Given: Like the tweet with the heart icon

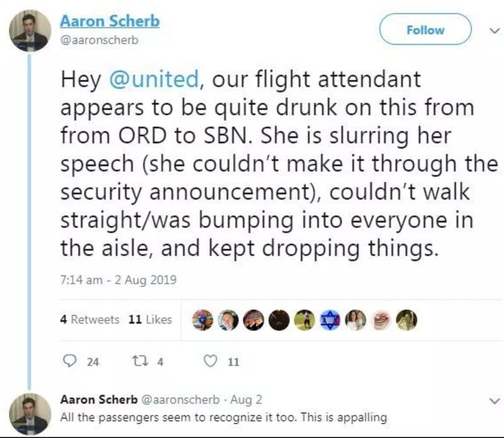Looking at the screenshot, I should tap(210, 361).
